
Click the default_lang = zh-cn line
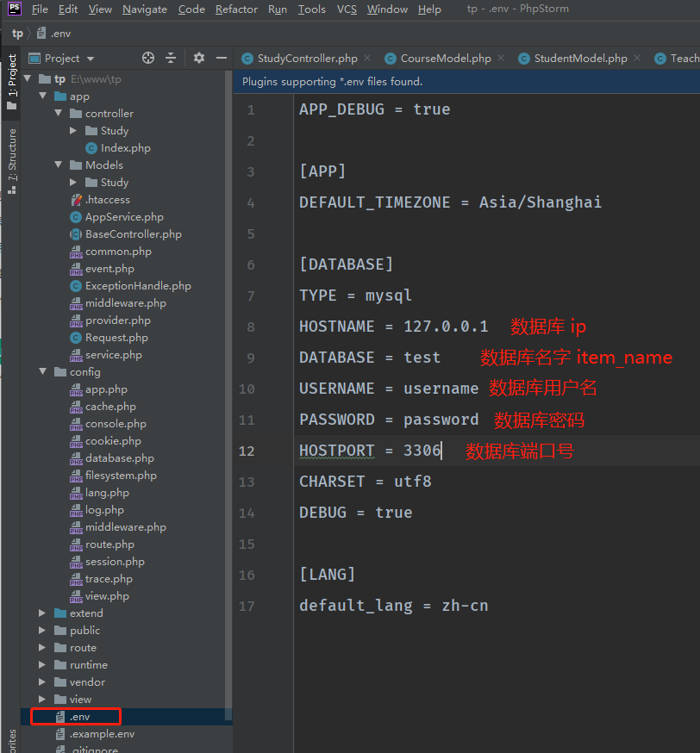coord(393,606)
